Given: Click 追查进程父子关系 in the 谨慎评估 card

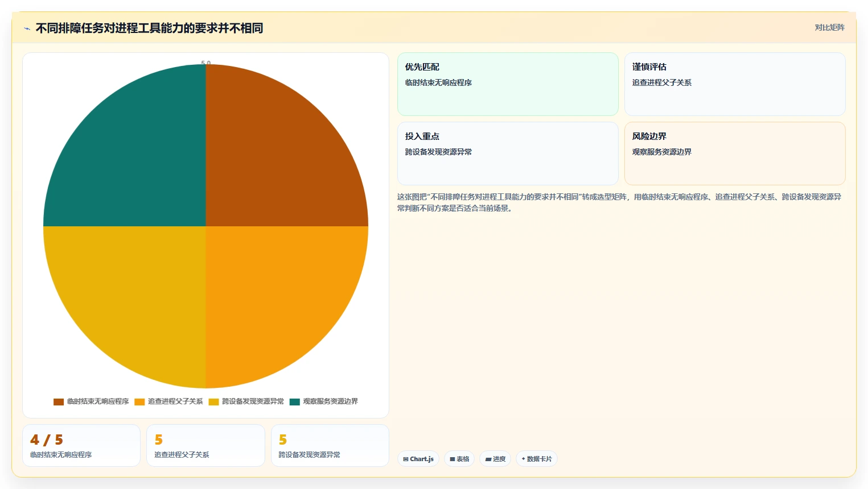Looking at the screenshot, I should point(661,83).
